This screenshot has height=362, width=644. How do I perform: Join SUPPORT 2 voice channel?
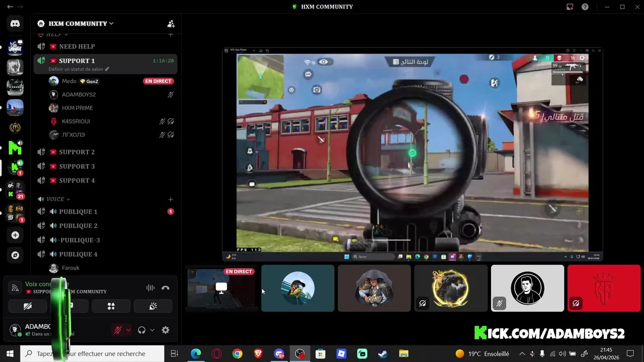(105, 152)
